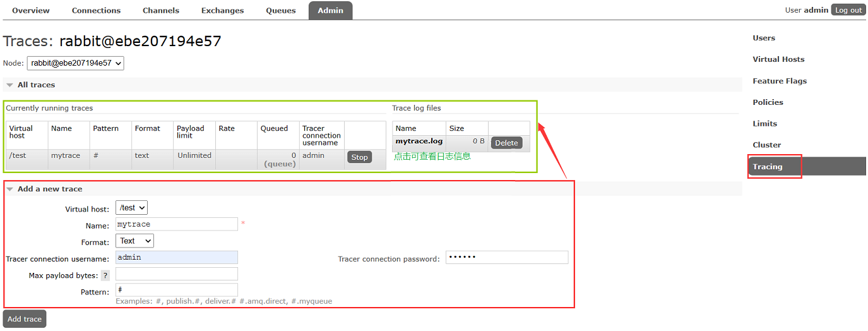The height and width of the screenshot is (331, 868).
Task: Click the Queued column header
Action: coord(278,135)
